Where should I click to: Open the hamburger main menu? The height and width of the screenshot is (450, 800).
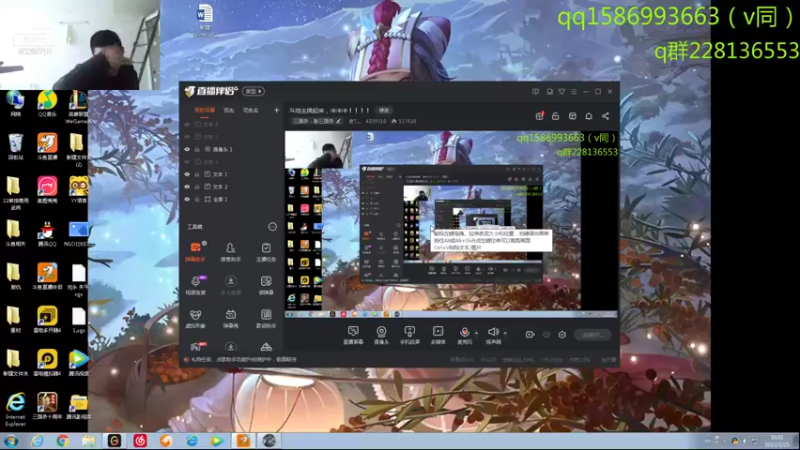point(573,92)
